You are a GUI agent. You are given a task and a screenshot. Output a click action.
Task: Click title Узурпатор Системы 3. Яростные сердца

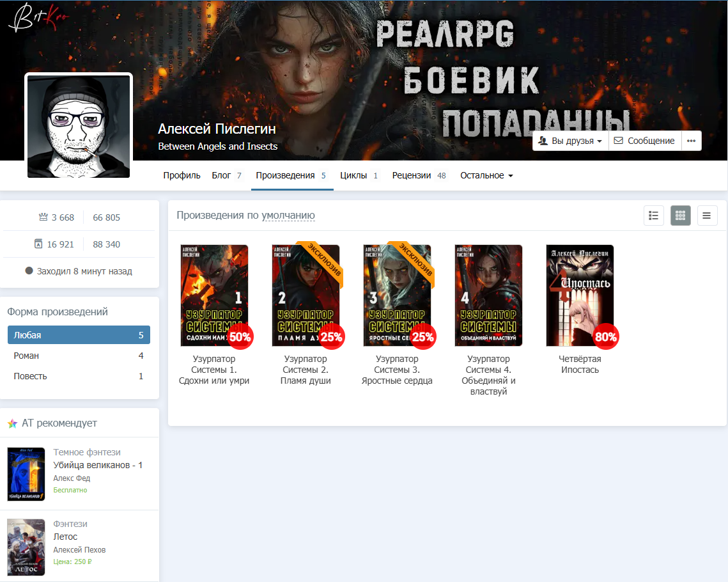tap(397, 370)
